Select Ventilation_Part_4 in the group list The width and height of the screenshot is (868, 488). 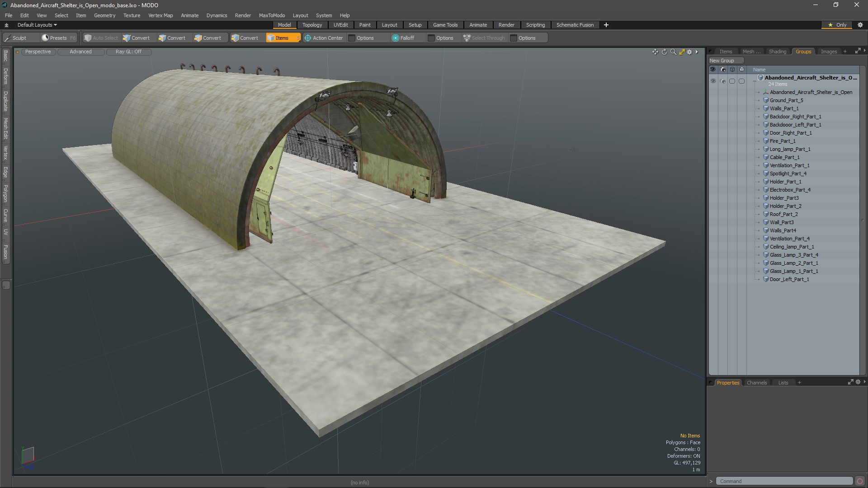[789, 239]
